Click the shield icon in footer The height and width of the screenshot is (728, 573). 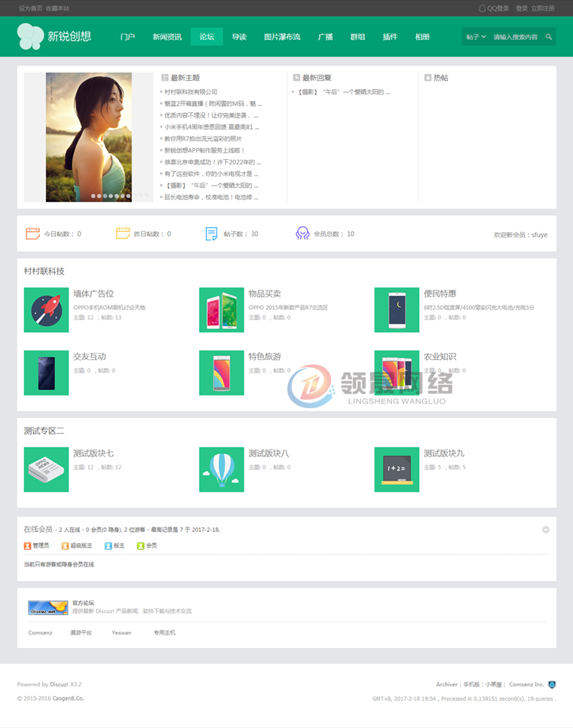pyautogui.click(x=552, y=684)
